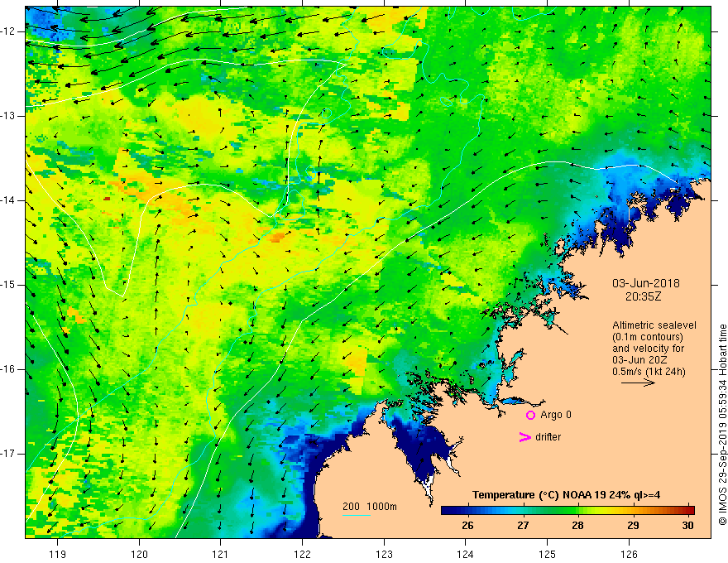
Task: Click the colorbar at 28 degrees green
Action: click(x=577, y=510)
